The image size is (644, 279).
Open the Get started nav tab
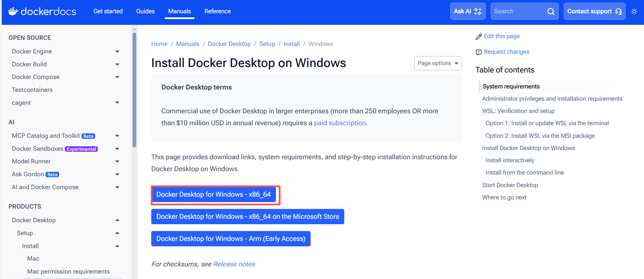[x=108, y=11]
